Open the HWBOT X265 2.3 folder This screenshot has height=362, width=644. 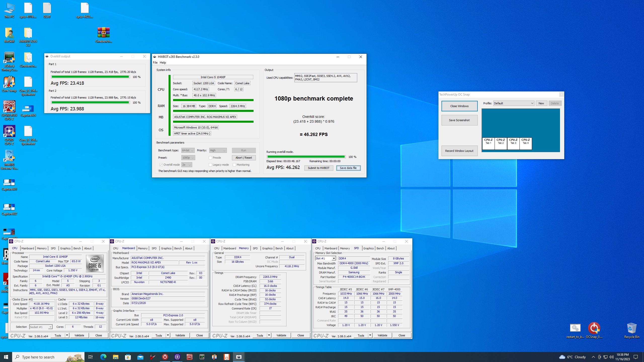28,37
